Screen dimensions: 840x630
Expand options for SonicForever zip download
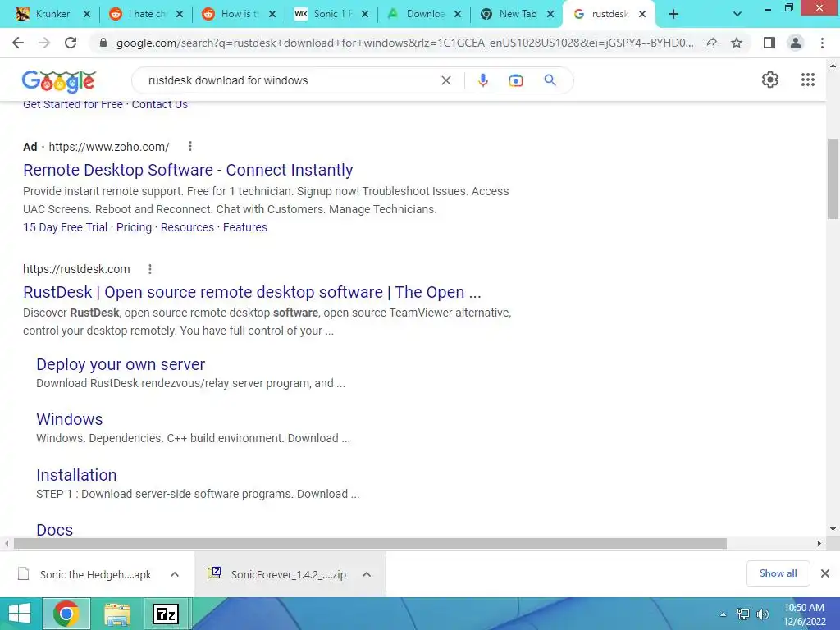(367, 574)
